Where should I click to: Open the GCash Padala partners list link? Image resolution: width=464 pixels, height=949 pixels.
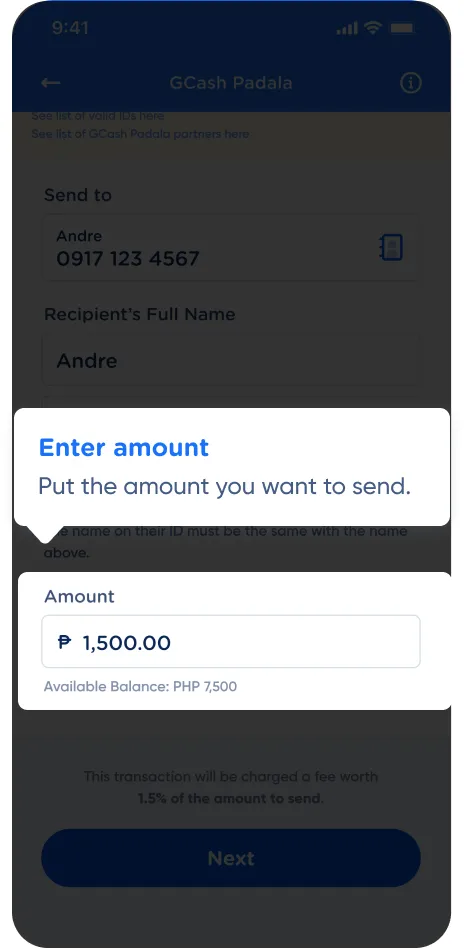coord(140,134)
